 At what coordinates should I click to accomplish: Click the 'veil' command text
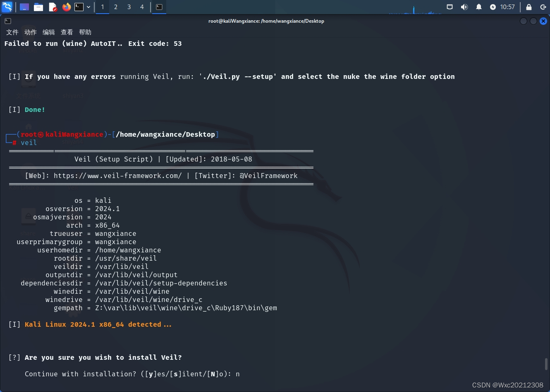pyautogui.click(x=29, y=143)
